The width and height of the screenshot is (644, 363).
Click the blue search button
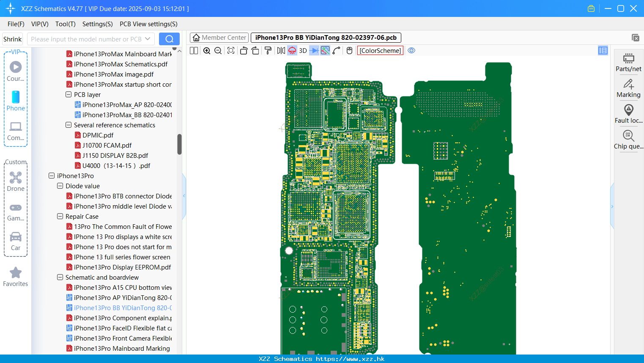[x=169, y=39]
